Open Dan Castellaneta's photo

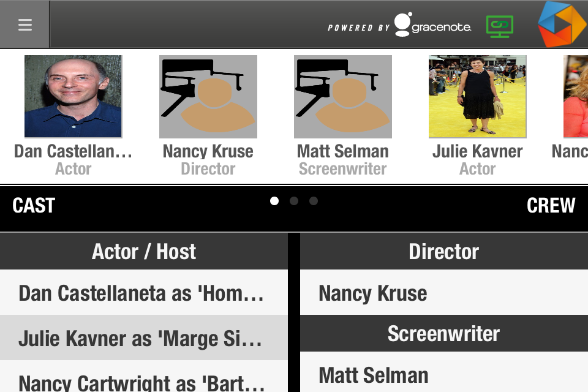point(73,96)
